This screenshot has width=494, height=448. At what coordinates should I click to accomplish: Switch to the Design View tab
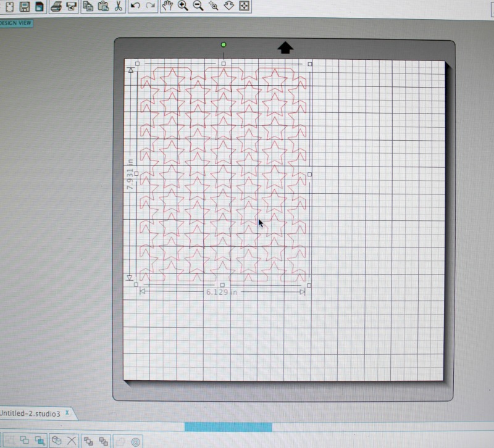pos(16,23)
